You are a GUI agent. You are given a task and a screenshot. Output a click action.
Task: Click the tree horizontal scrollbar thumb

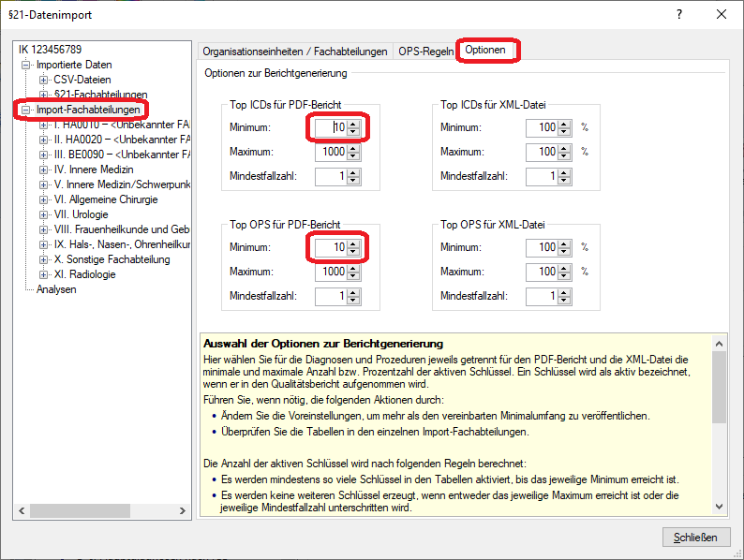coord(81,510)
